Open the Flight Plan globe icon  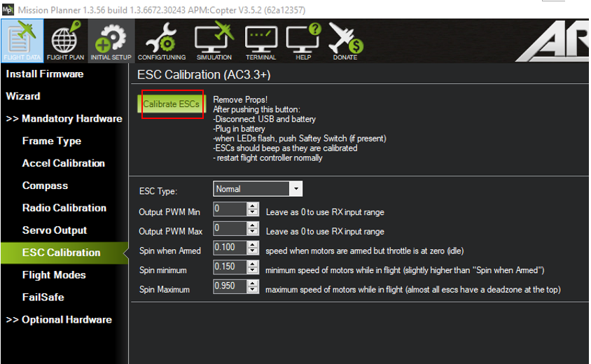click(66, 41)
